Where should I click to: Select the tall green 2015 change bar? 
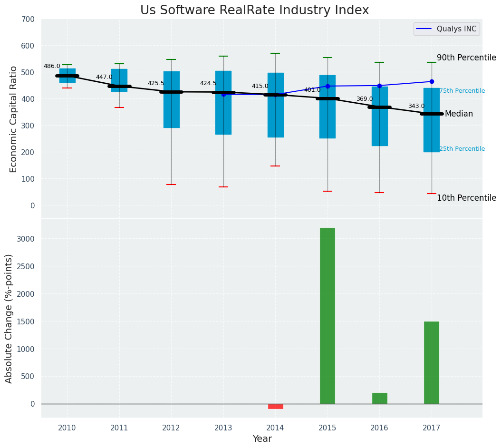[328, 316]
